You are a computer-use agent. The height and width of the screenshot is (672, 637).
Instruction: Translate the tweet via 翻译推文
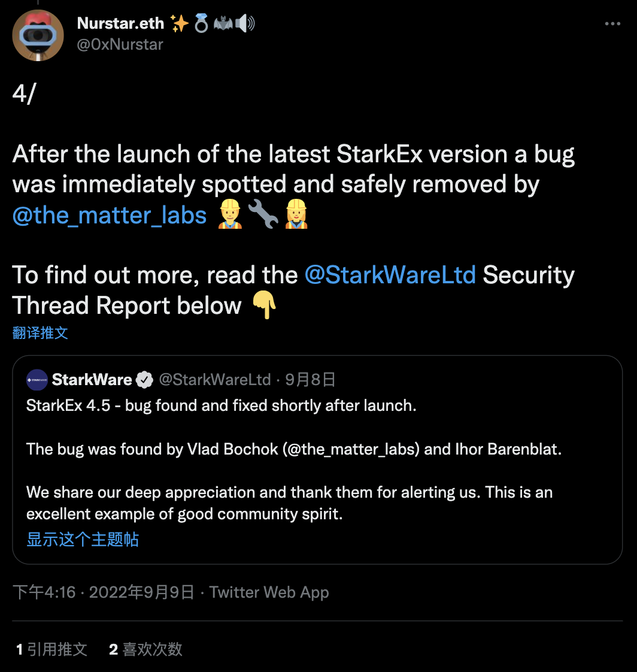(x=40, y=333)
